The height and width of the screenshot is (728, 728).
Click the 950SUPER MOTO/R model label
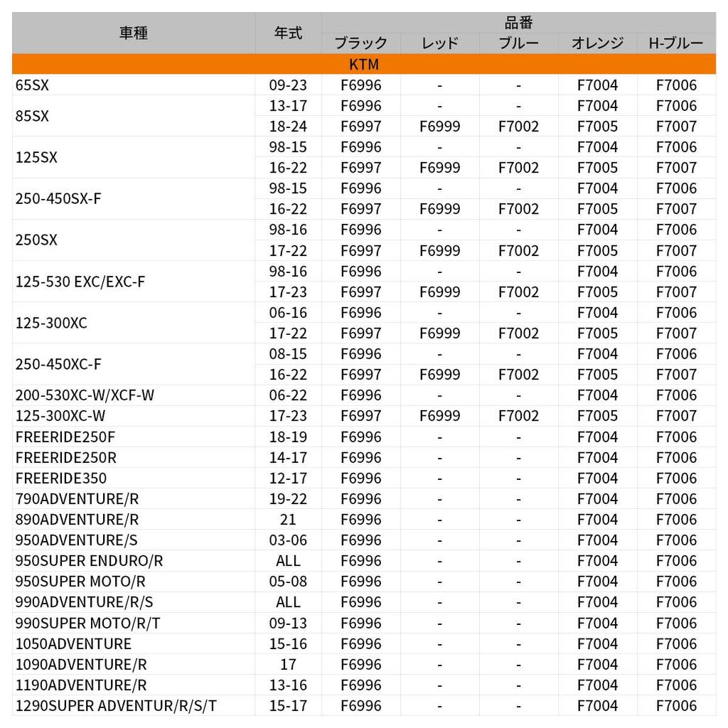point(80,581)
